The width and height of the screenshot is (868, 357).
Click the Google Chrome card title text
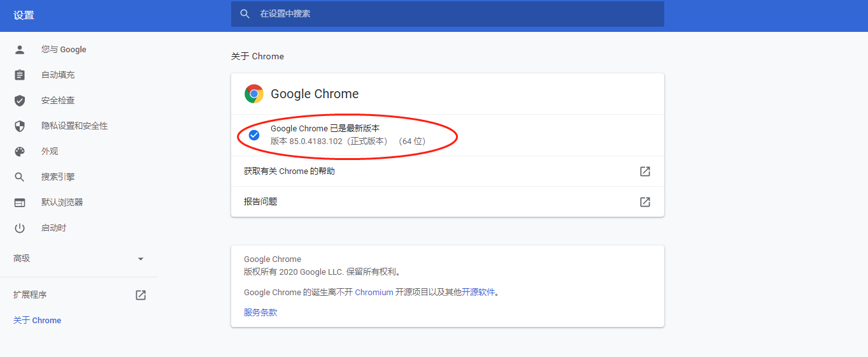pyautogui.click(x=315, y=94)
